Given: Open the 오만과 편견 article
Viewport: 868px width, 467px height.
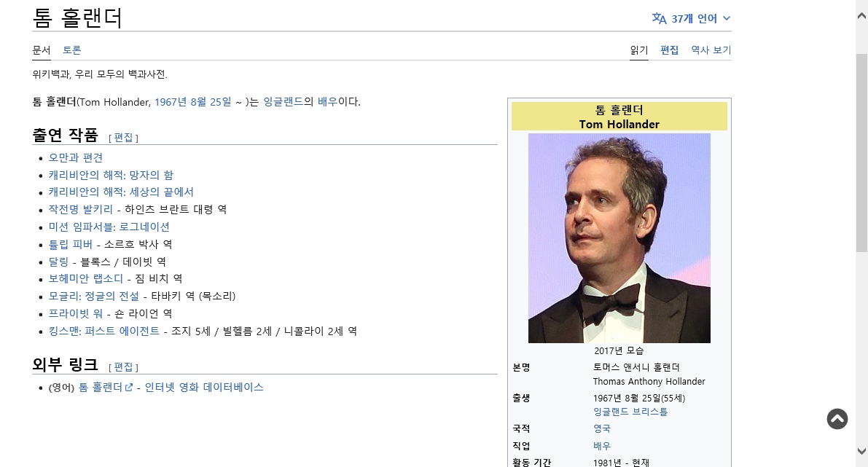Looking at the screenshot, I should click(75, 157).
